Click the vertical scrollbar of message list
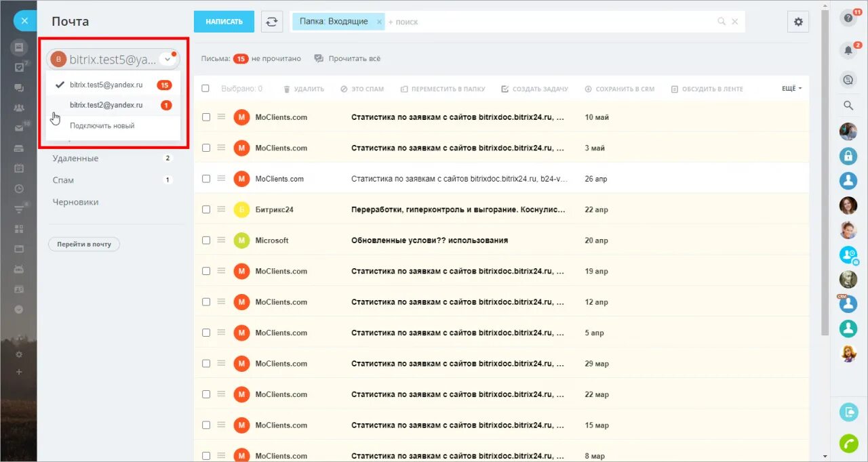 coord(825,173)
